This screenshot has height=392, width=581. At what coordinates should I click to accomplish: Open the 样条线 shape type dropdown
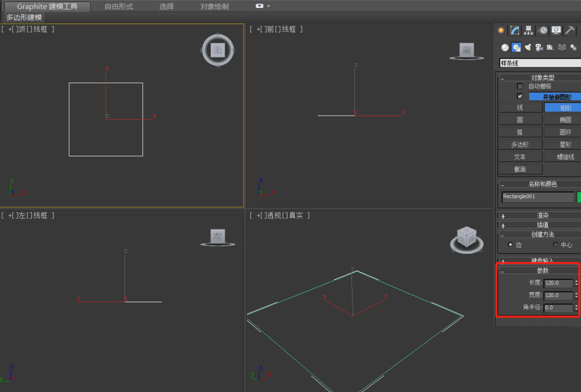pos(539,63)
